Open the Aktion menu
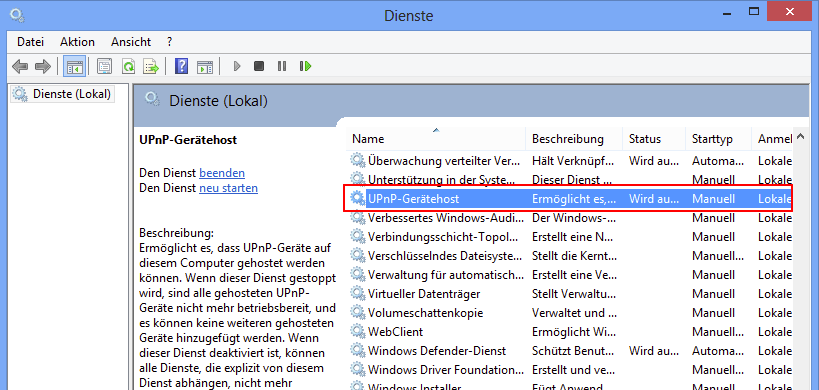This screenshot has height=390, width=819. pos(77,42)
